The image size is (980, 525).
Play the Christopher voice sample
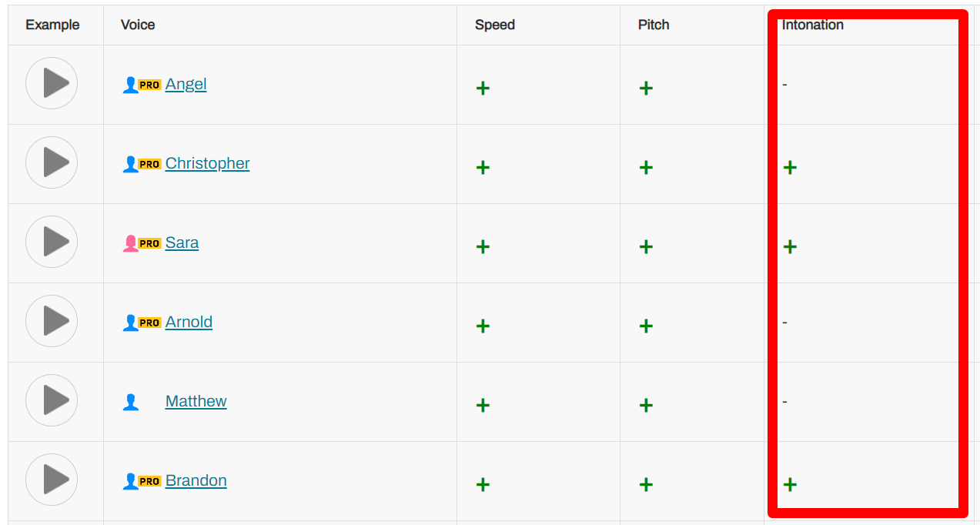pyautogui.click(x=52, y=162)
